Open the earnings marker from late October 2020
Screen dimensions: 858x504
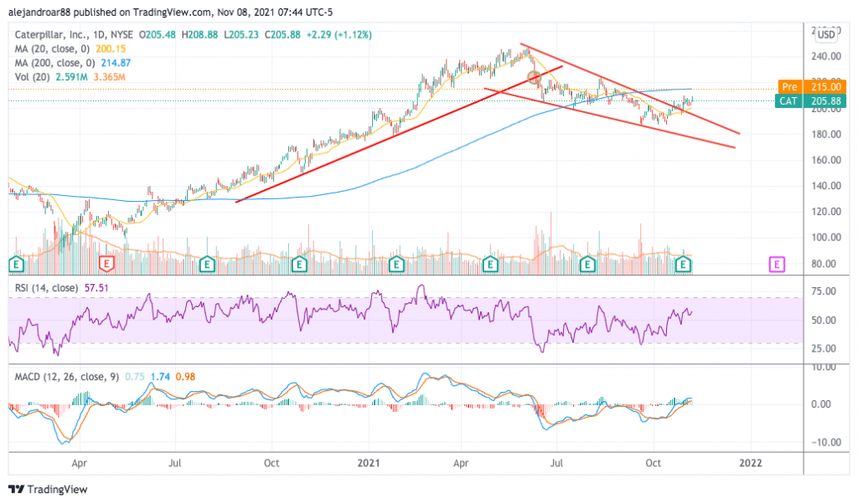pos(299,265)
